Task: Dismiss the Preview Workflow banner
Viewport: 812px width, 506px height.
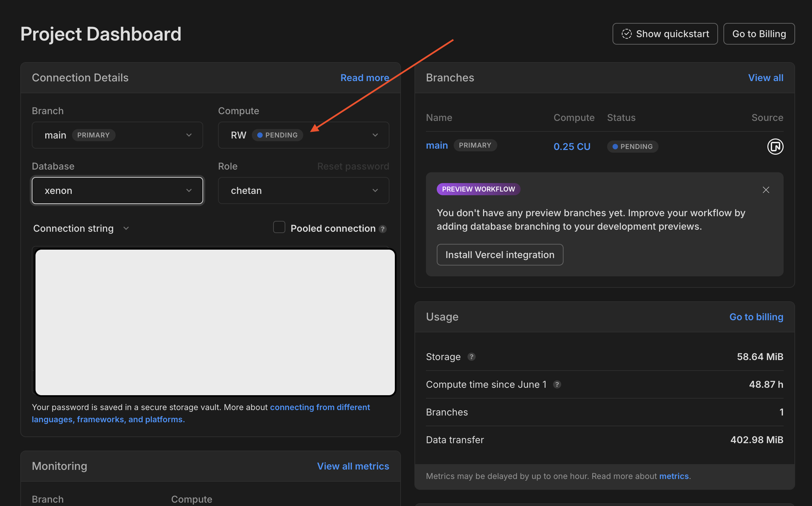Action: pos(766,190)
